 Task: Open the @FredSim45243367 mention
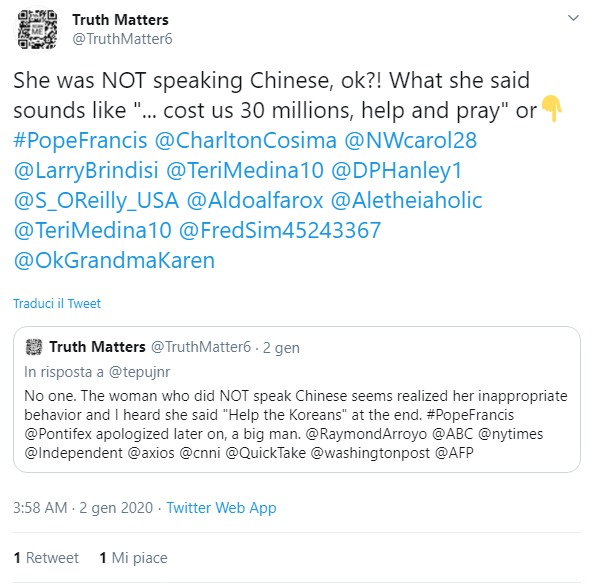click(280, 230)
